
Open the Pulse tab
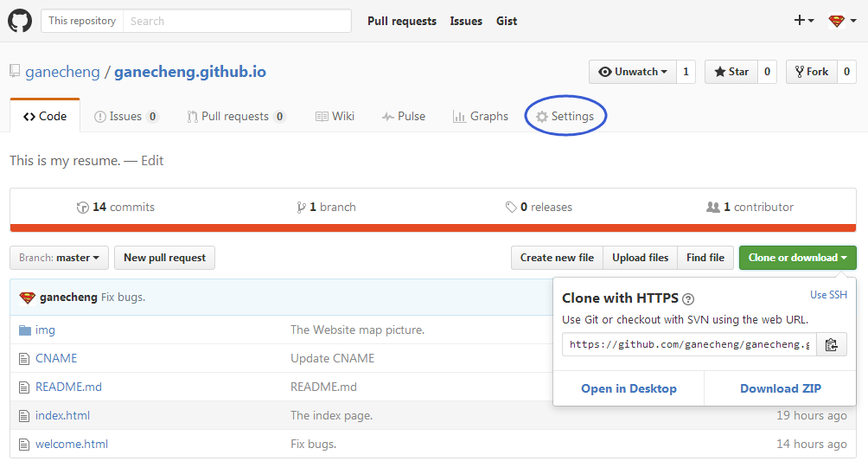coord(404,117)
